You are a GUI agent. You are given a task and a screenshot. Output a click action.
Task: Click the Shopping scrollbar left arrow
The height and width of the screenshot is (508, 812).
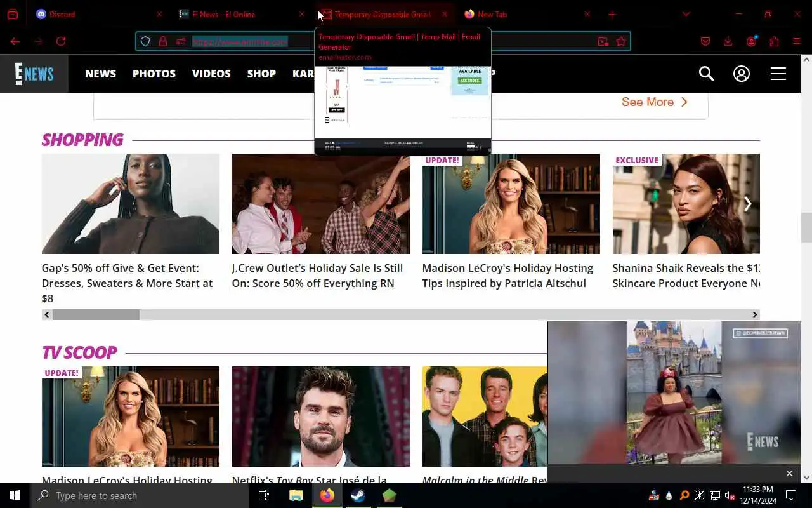tap(47, 314)
